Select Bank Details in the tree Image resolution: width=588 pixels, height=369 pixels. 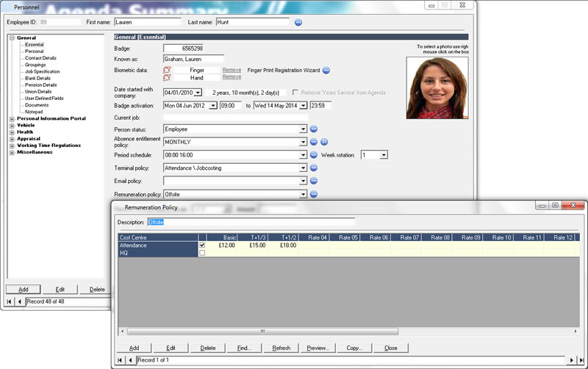click(x=37, y=78)
